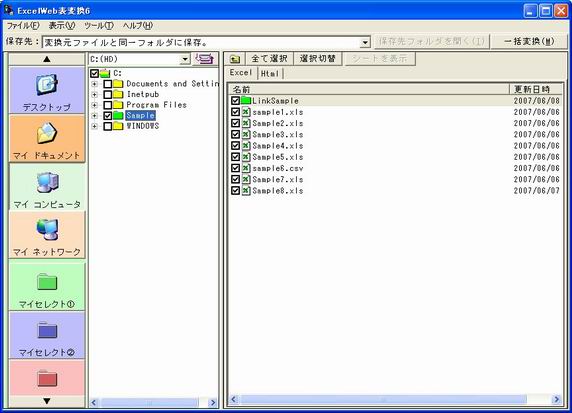Open the 表示(V) menu
Viewport: 572px width, 413px height.
[x=62, y=26]
